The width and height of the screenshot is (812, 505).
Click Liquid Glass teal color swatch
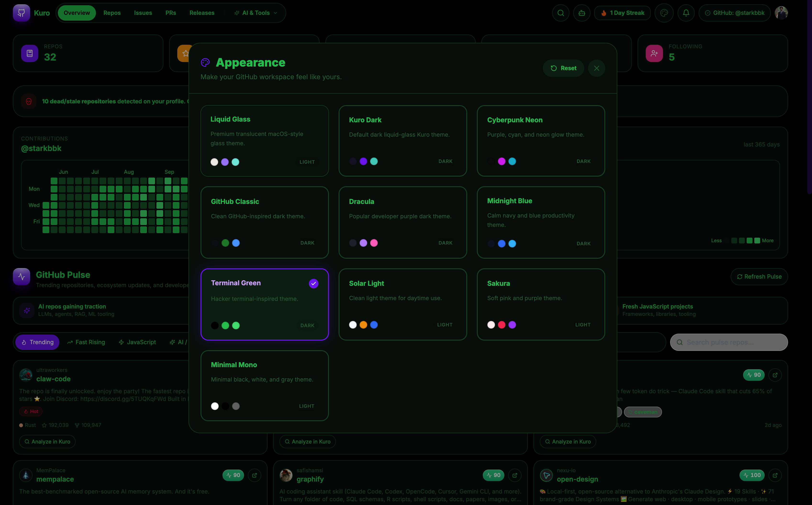[x=235, y=162]
